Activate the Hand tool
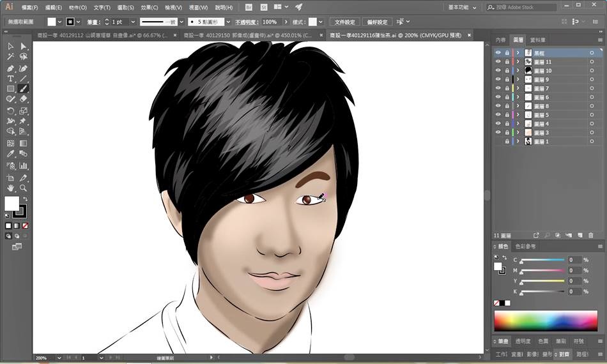 (10, 188)
